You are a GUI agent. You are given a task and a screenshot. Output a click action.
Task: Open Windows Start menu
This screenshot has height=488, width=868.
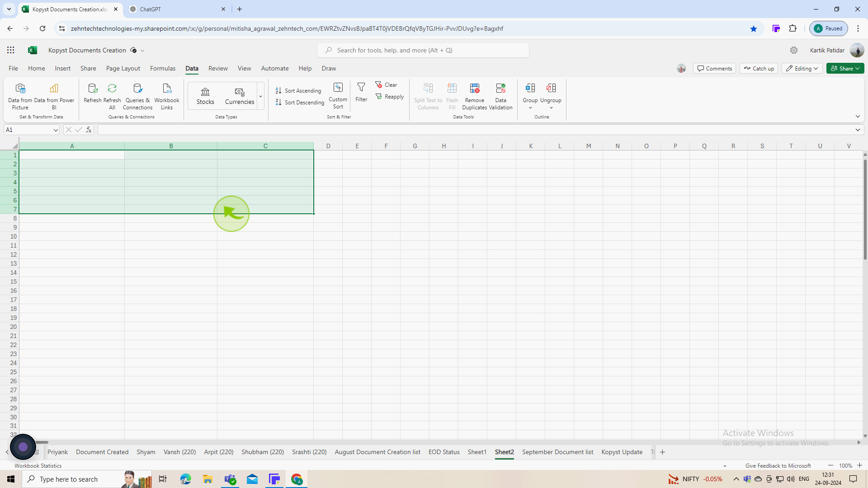click(11, 479)
